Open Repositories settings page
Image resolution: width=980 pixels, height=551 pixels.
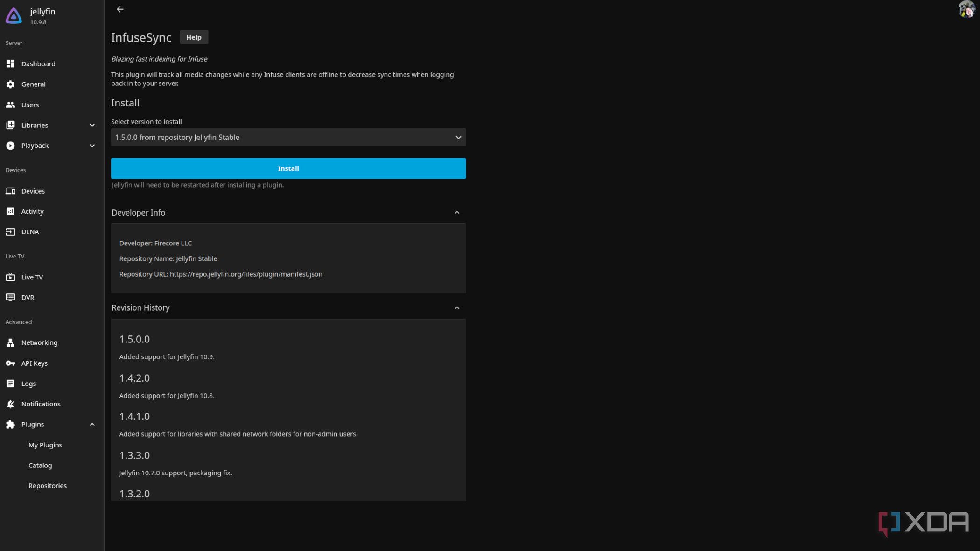coord(47,486)
